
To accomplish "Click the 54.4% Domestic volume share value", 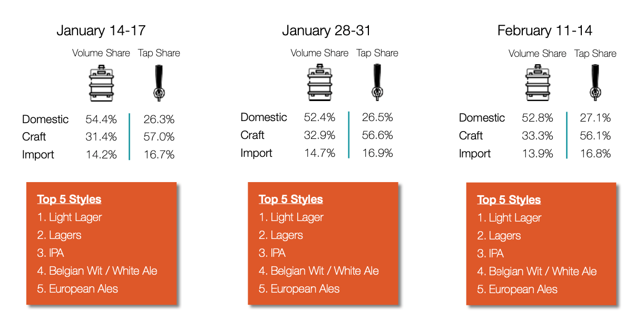I will click(x=101, y=119).
